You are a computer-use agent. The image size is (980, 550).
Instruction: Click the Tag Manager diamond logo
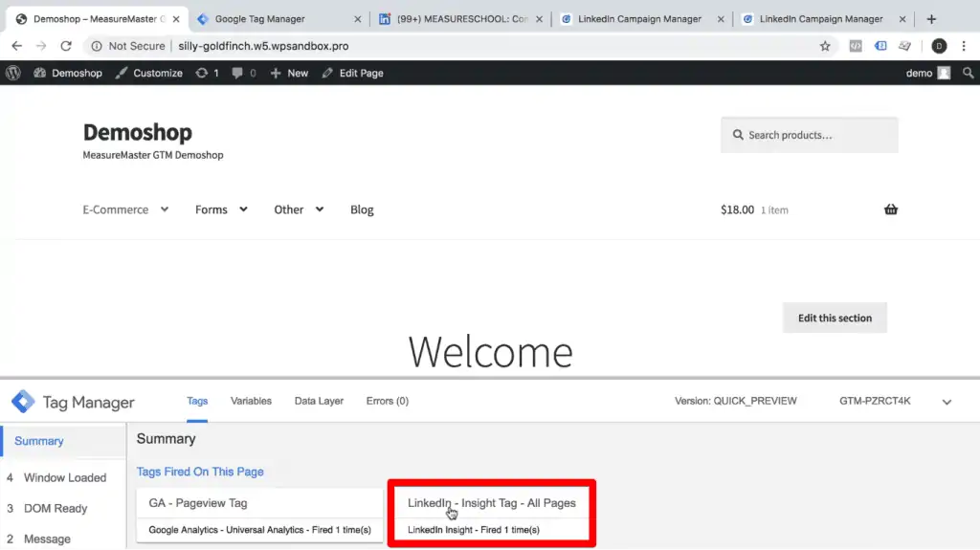tap(23, 401)
